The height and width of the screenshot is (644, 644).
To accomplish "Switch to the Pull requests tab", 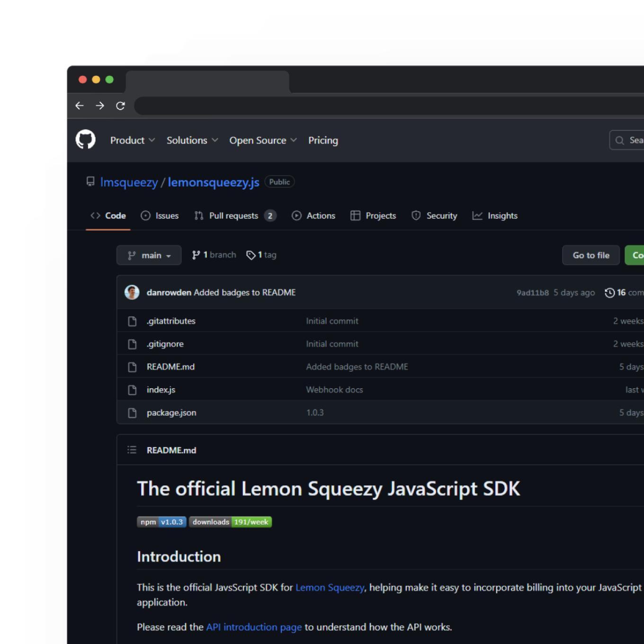I will [x=233, y=215].
